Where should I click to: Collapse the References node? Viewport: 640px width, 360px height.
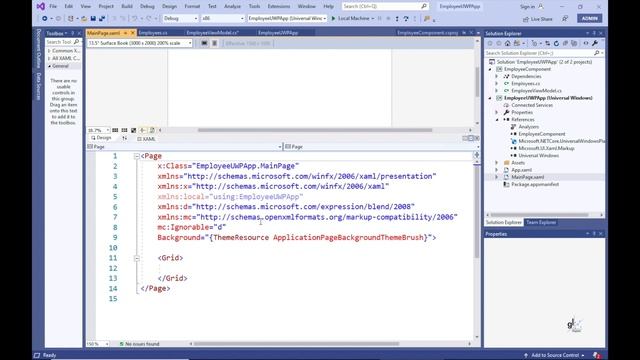pos(497,120)
